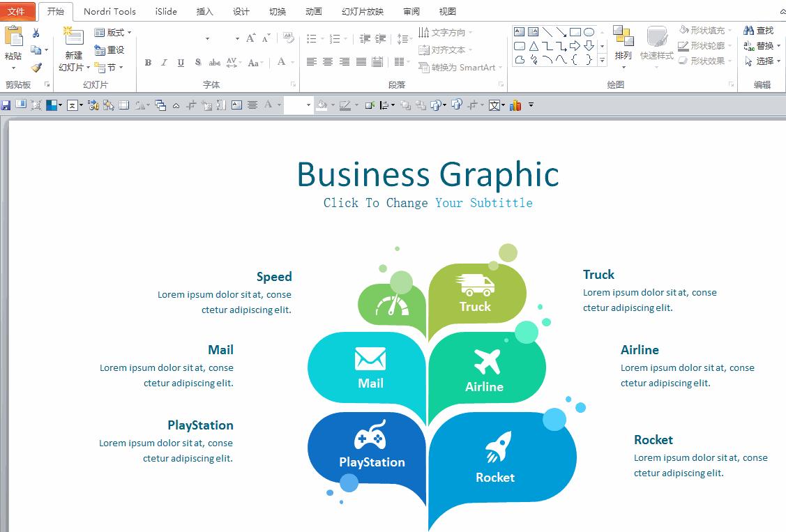786x532 pixels.
Task: Click the Business Graphic title text
Action: pos(428,174)
